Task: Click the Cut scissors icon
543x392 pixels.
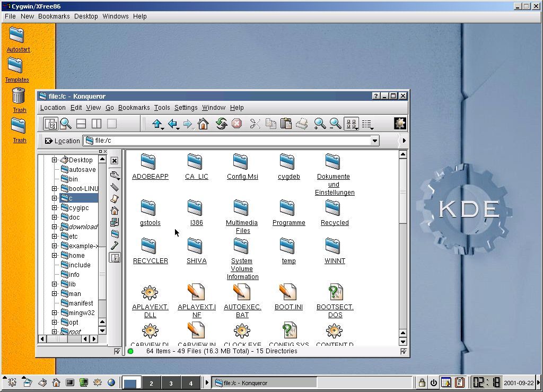Action: point(255,124)
